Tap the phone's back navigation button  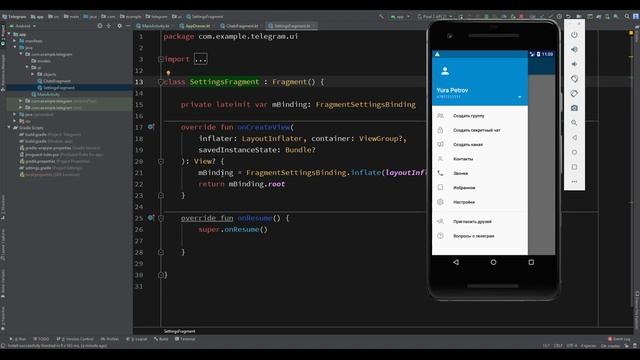click(456, 262)
